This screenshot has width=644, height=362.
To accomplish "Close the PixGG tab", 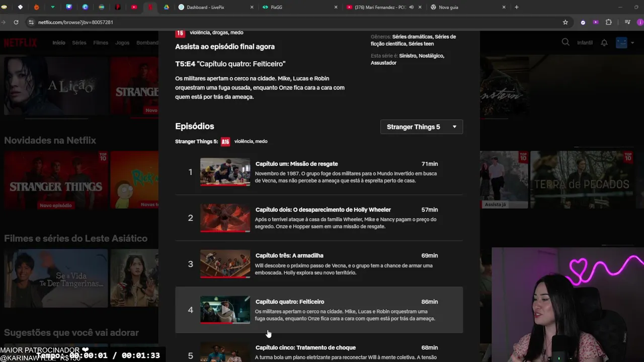I will click(336, 7).
